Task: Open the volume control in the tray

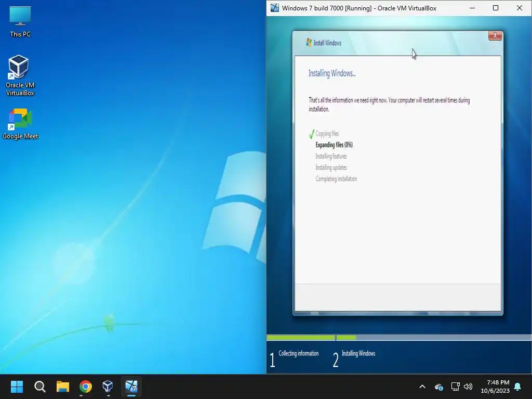Action: [x=468, y=387]
